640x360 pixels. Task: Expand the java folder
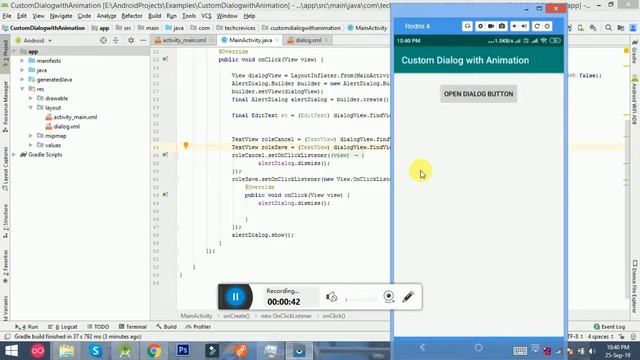(x=22, y=70)
